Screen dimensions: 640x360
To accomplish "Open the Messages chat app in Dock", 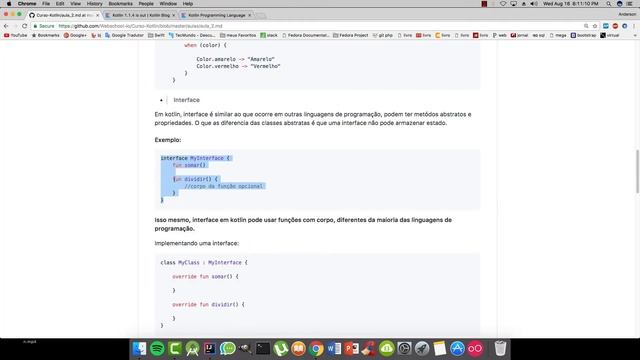I will [228, 349].
